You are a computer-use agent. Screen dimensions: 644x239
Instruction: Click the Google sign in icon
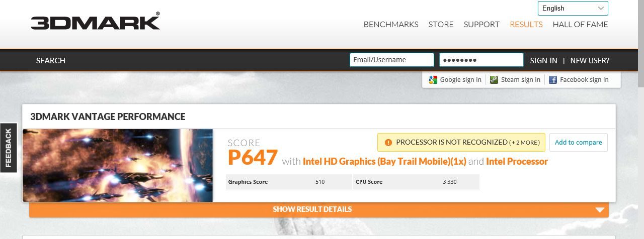[x=433, y=80]
